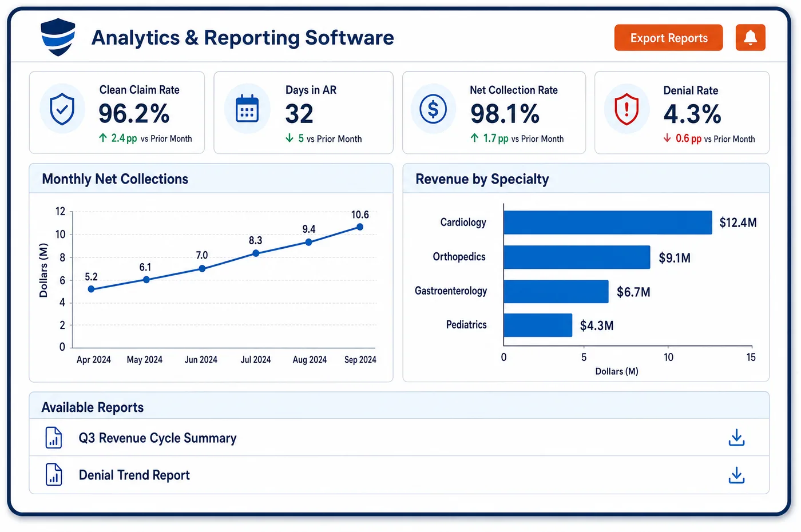Screen dimensions: 801x532
Task: Select the Apr 2024 data point at 5.2
Action: tap(91, 289)
